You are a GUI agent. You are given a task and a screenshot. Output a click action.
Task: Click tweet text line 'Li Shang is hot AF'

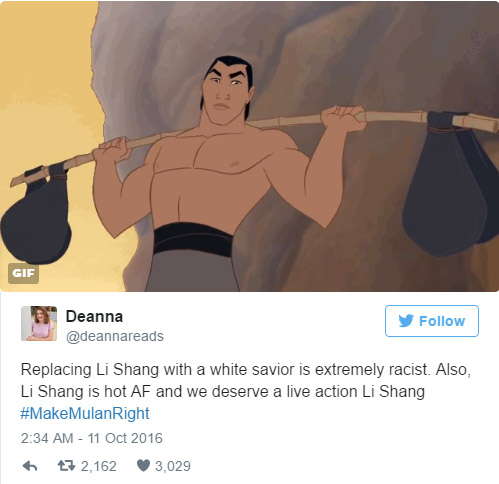tap(223, 392)
